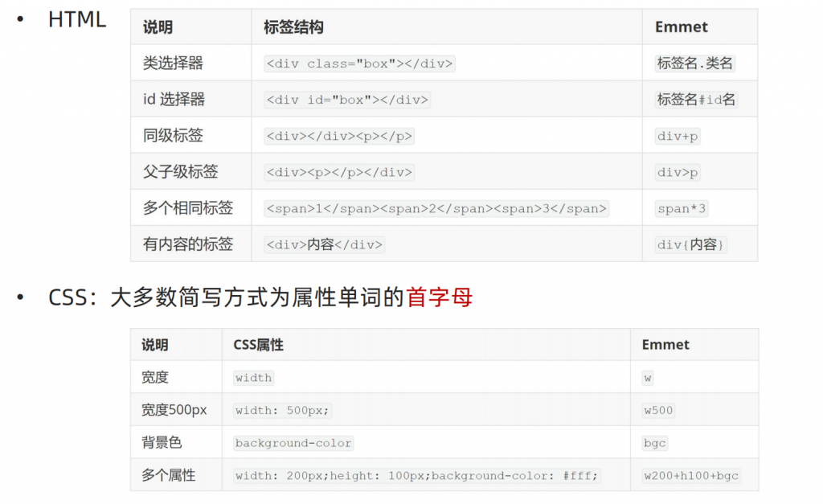Click the HTML bullet heading
The image size is (823, 504).
(x=76, y=19)
